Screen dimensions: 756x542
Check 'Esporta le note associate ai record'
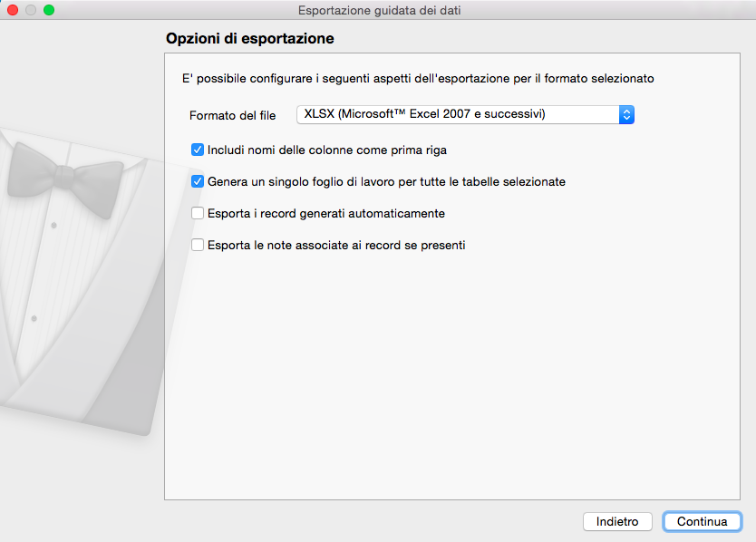198,245
